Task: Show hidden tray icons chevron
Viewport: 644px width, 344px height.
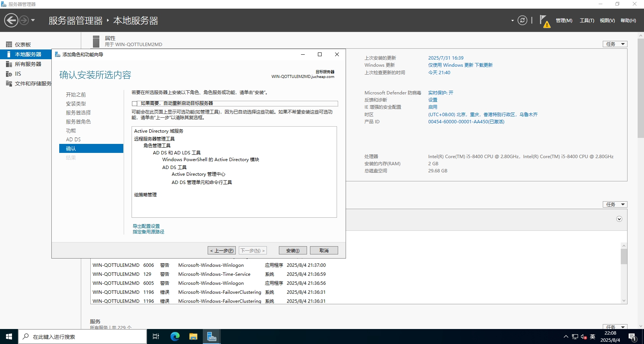Action: tap(566, 337)
